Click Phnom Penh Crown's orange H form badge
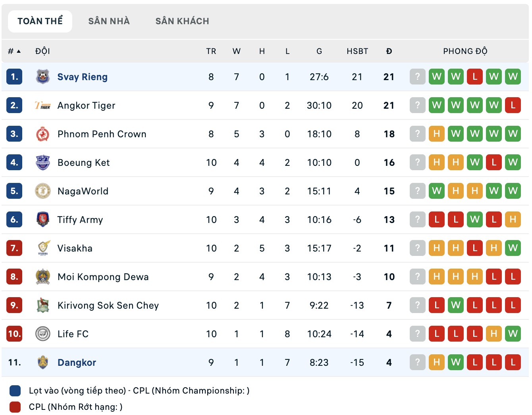 click(x=436, y=134)
